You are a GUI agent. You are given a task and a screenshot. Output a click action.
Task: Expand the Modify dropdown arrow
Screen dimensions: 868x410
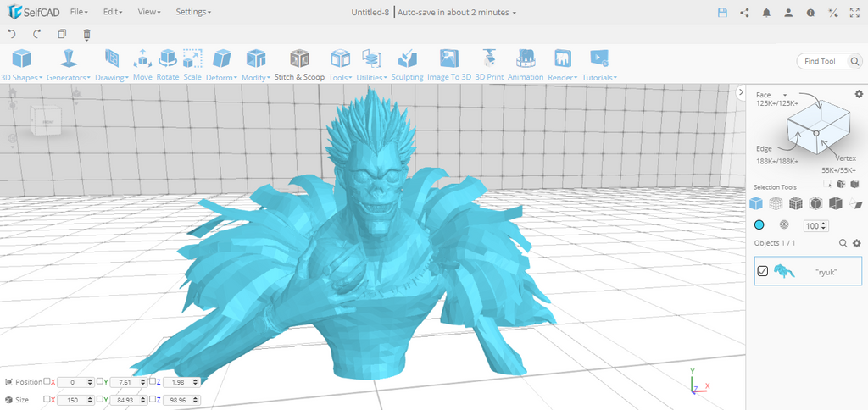(269, 78)
